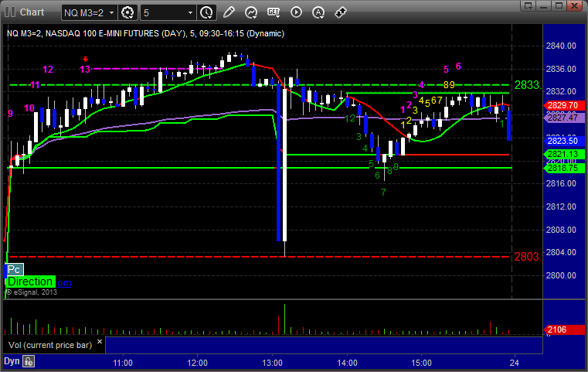Open the alerts A icon menu

click(x=318, y=12)
